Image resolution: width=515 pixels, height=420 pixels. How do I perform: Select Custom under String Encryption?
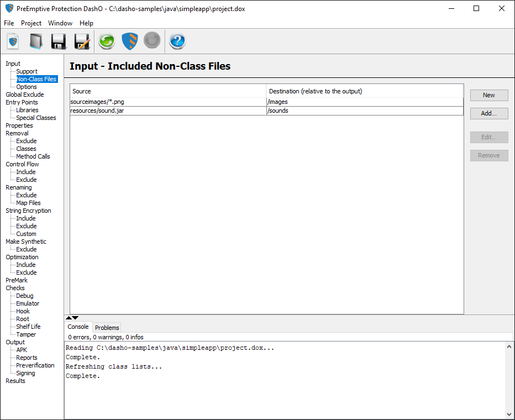coord(27,234)
